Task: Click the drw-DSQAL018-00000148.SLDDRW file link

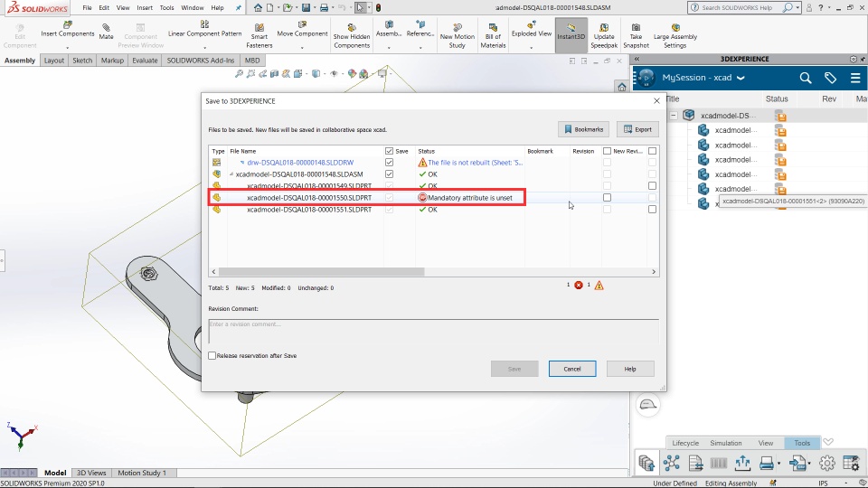Action: [300, 163]
